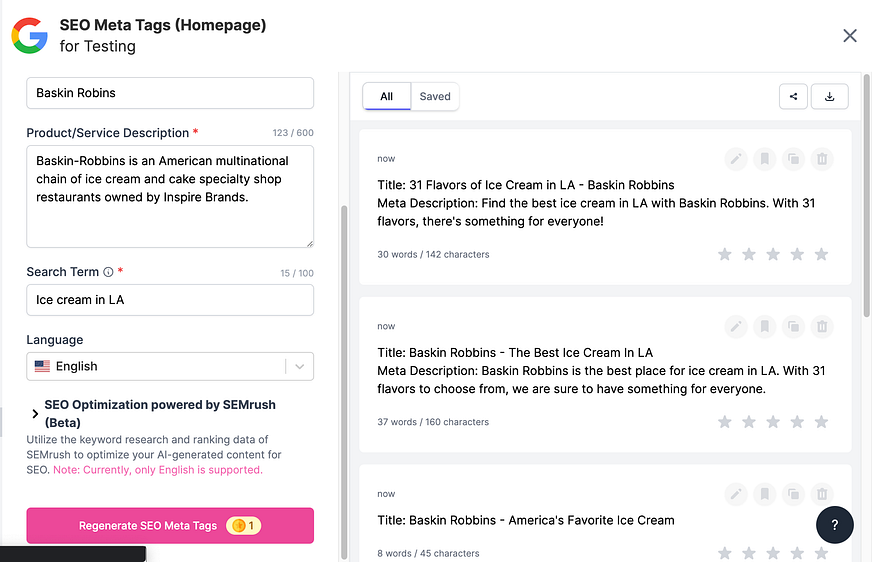Viewport: 872px width, 562px height.
Task: Show the Search Term info tooltip icon
Action: pos(108,272)
